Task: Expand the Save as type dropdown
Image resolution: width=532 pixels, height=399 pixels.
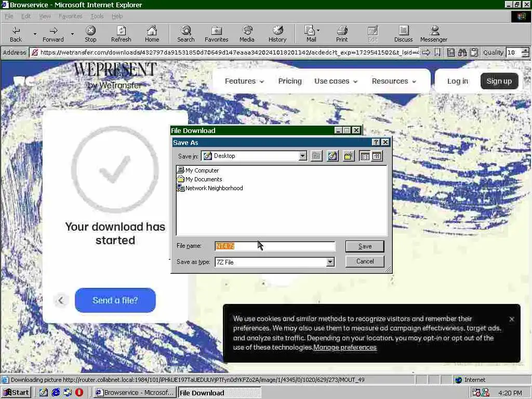Action: pyautogui.click(x=330, y=262)
